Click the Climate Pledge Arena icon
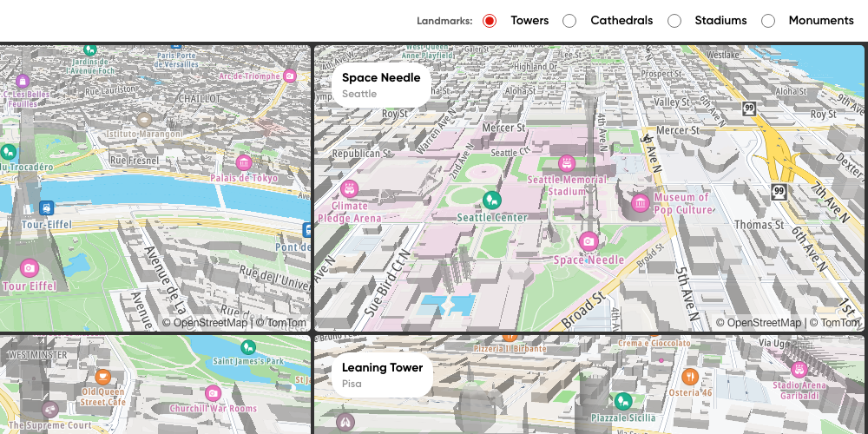This screenshot has height=434, width=868. 349,188
